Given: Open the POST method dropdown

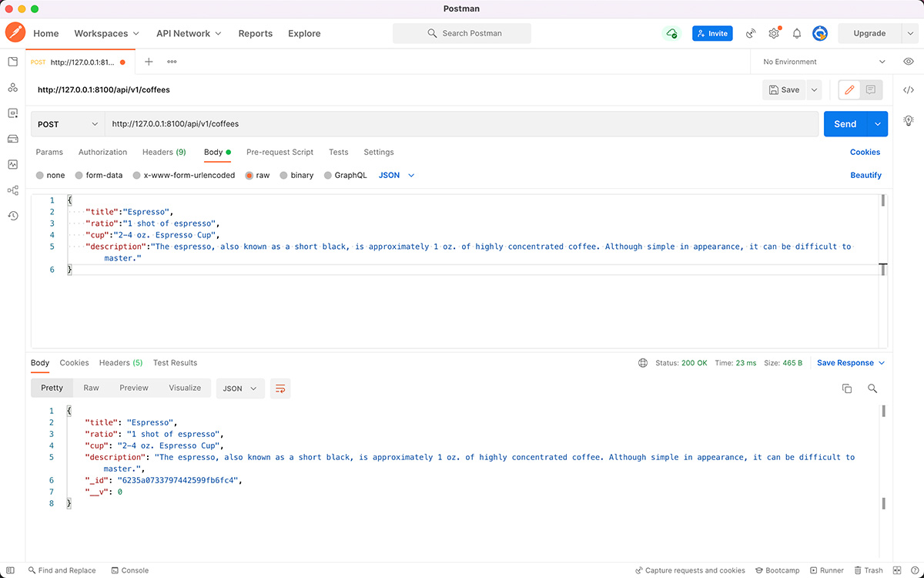Looking at the screenshot, I should tap(69, 124).
